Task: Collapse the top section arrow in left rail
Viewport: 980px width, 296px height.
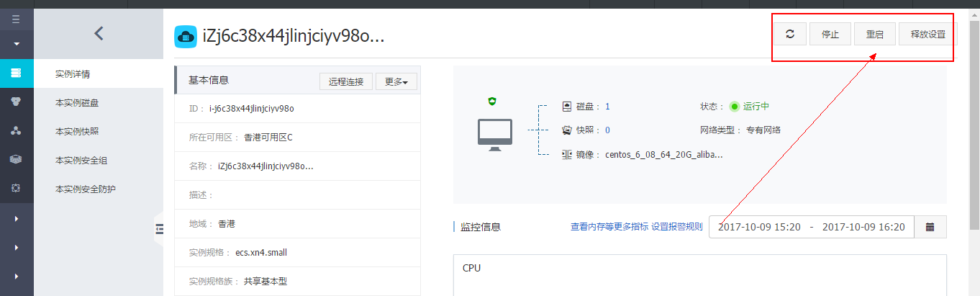Action: tap(16, 44)
